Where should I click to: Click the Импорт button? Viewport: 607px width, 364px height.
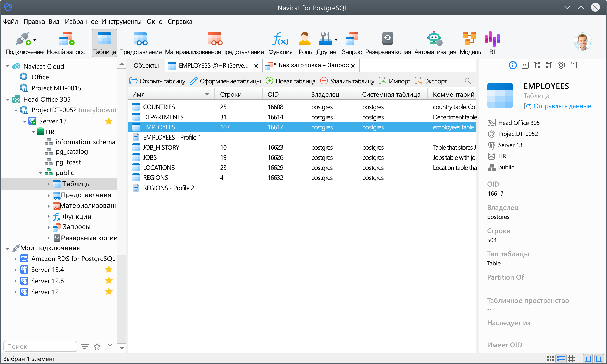(x=395, y=81)
